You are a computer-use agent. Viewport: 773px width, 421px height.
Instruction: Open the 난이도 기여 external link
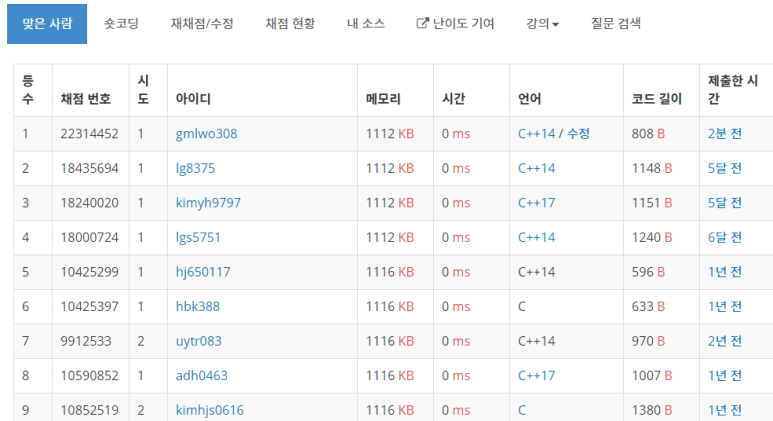point(455,24)
